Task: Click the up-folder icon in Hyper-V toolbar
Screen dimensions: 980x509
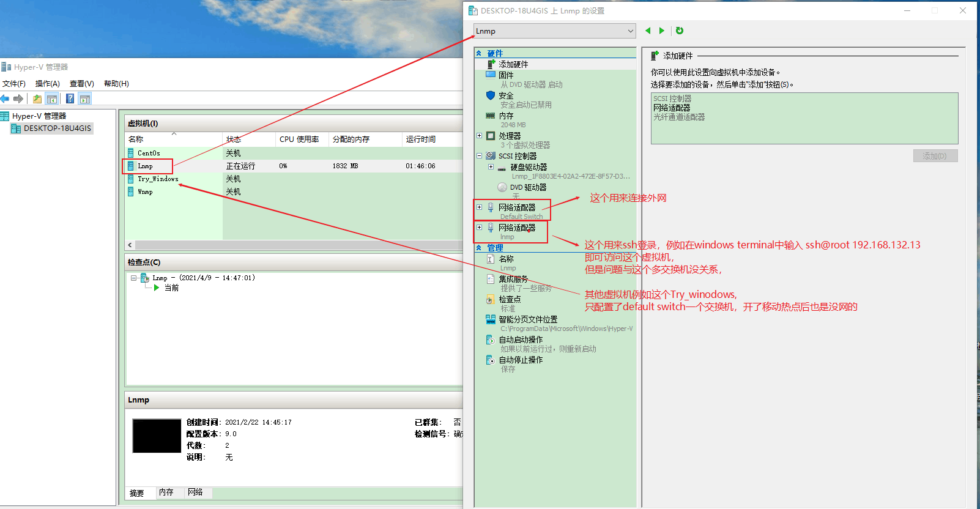Action: [x=37, y=98]
